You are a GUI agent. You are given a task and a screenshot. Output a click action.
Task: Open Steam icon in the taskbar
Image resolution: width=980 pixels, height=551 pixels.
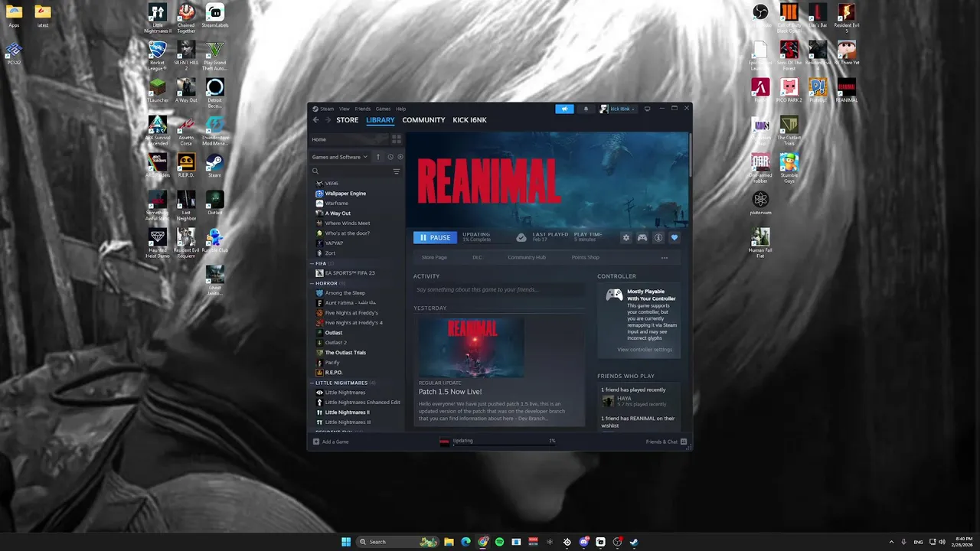[x=634, y=542]
